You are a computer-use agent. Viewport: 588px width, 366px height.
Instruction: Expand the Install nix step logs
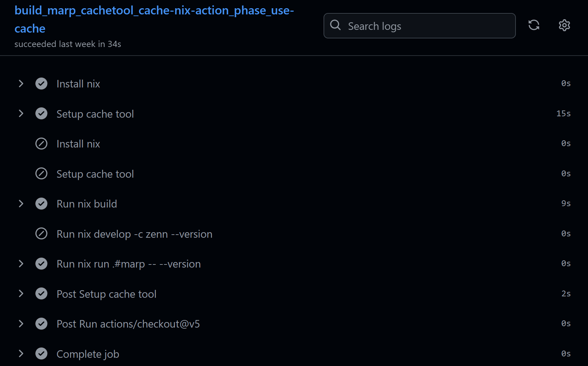coord(21,83)
